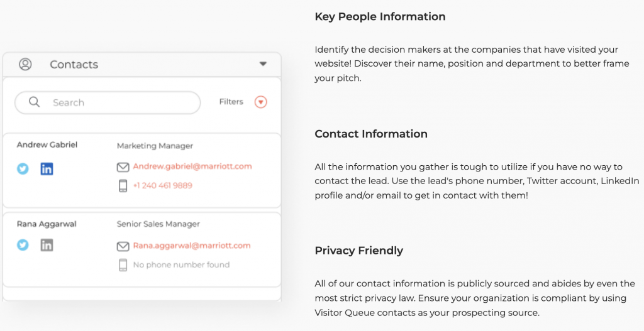Viewport: 644px width, 331px height.
Task: Select the Rana Aggarwal contact name
Action: coord(47,224)
